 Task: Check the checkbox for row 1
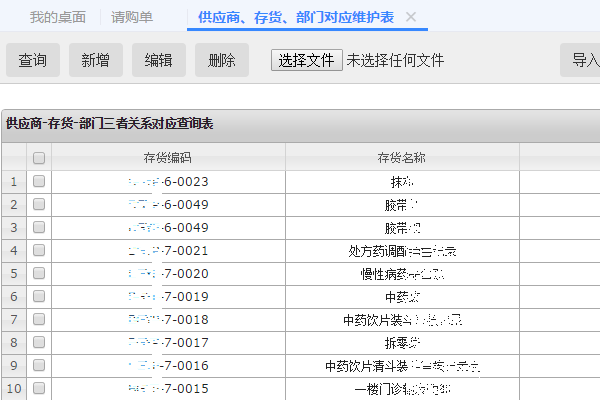[x=39, y=182]
